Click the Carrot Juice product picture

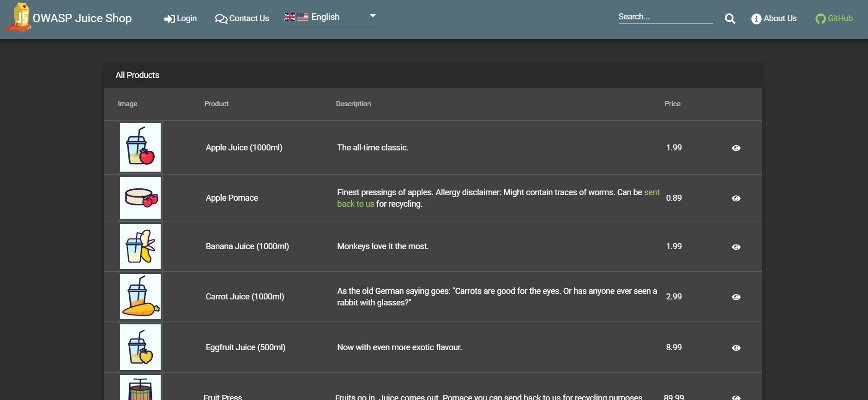click(x=140, y=297)
